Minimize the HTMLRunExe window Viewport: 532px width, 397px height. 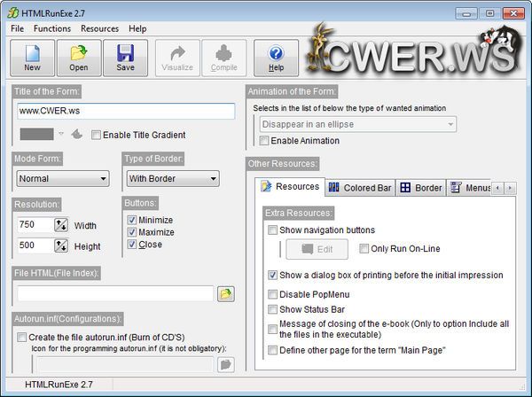pos(466,13)
